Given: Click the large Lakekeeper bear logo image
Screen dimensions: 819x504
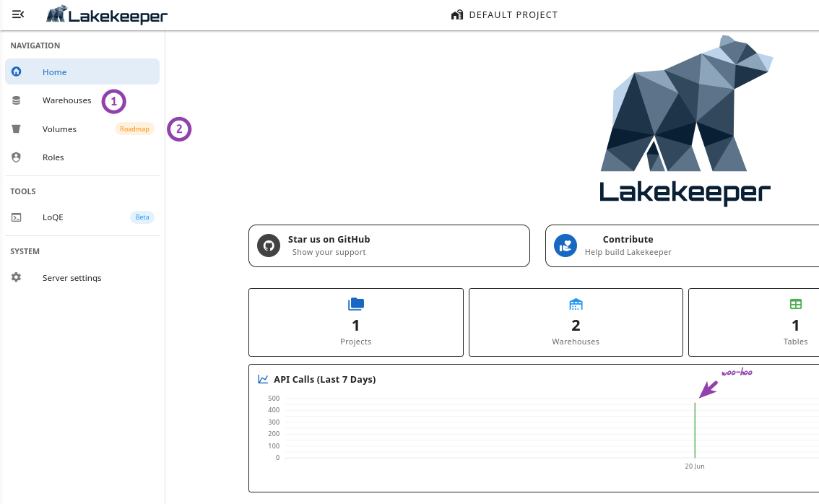Looking at the screenshot, I should tap(686, 120).
